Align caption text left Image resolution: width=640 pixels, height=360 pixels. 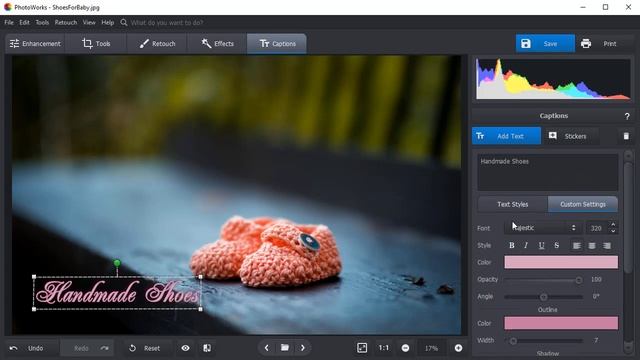pos(577,246)
